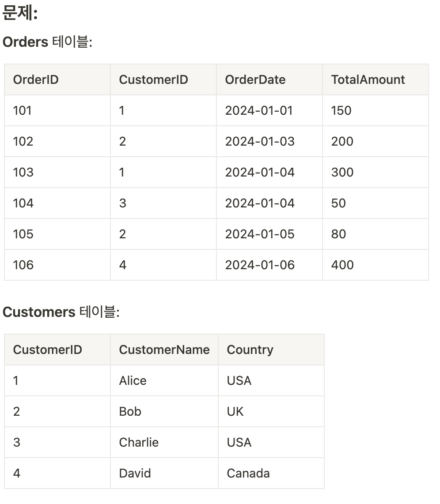Click the cell for order 106
The image size is (440, 504).
pyautogui.click(x=23, y=265)
